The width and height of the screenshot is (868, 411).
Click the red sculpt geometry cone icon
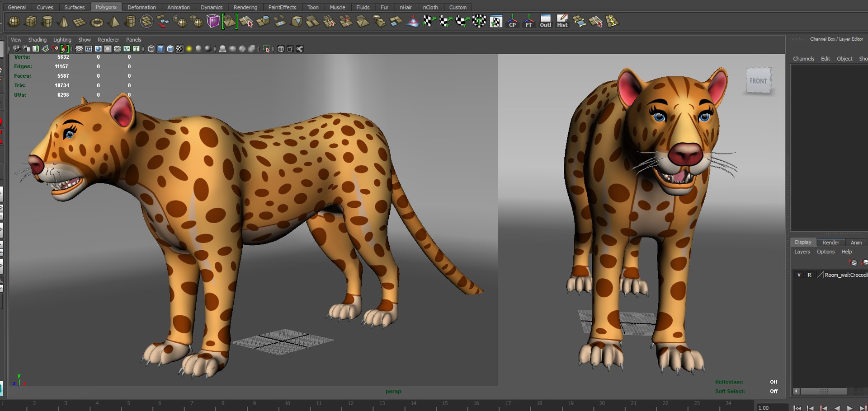coord(412,21)
